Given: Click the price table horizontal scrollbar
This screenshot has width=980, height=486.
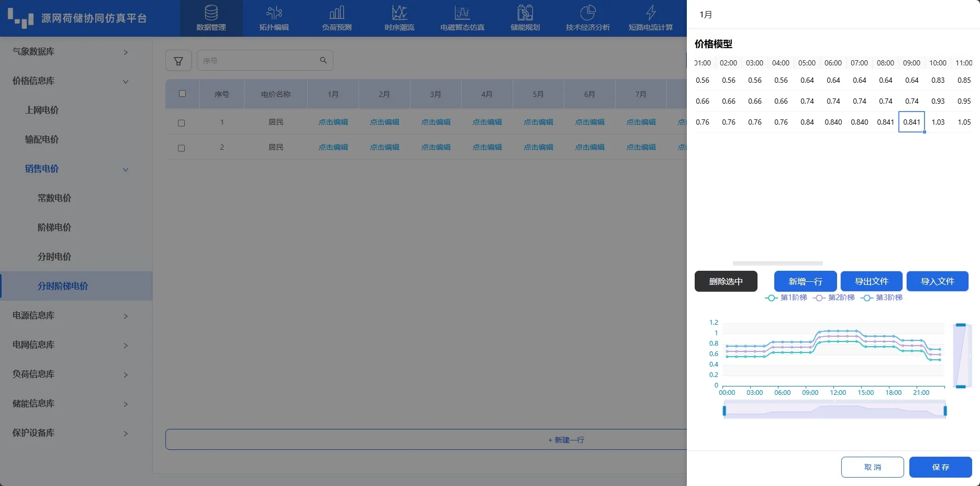Looking at the screenshot, I should [x=778, y=263].
